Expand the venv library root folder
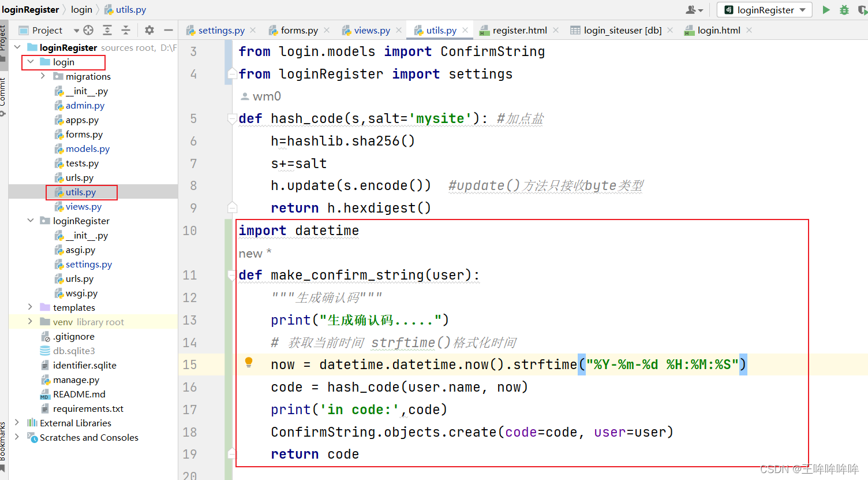The width and height of the screenshot is (868, 480). [x=31, y=322]
